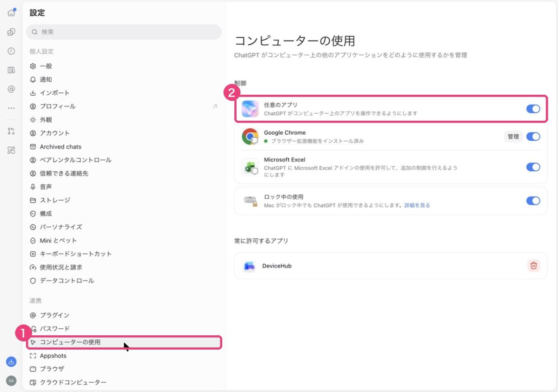Screen dimensions: 558x392
Task: Open Appshots settings
Action: click(124, 356)
